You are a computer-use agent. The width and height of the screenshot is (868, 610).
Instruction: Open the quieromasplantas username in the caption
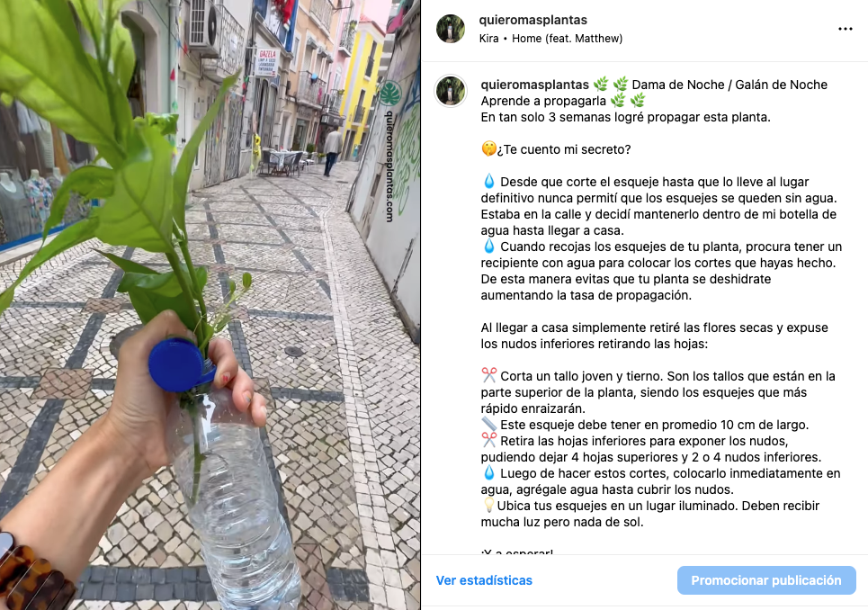point(534,85)
